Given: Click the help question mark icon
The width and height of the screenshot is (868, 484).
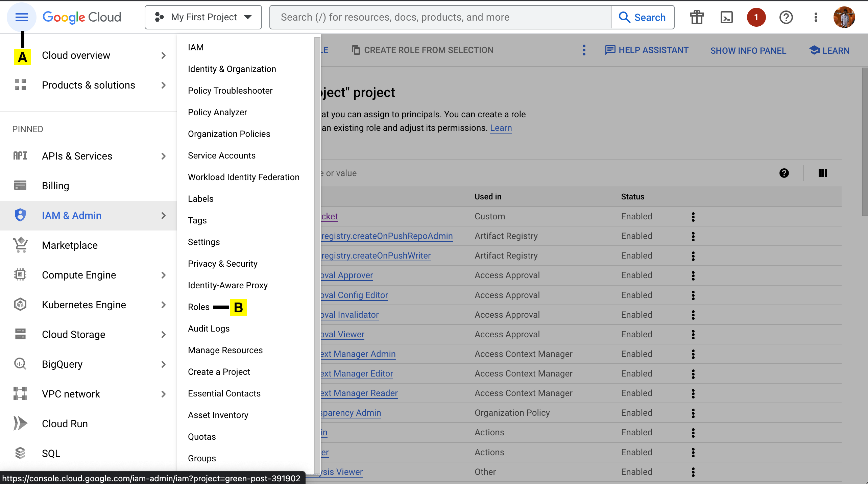Looking at the screenshot, I should point(786,17).
